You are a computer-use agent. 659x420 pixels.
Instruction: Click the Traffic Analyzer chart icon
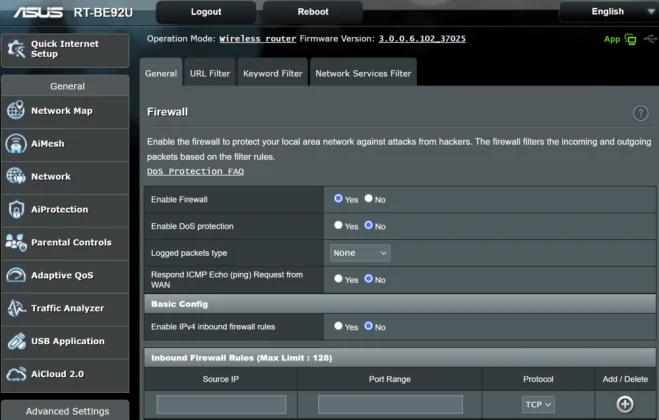pyautogui.click(x=16, y=308)
